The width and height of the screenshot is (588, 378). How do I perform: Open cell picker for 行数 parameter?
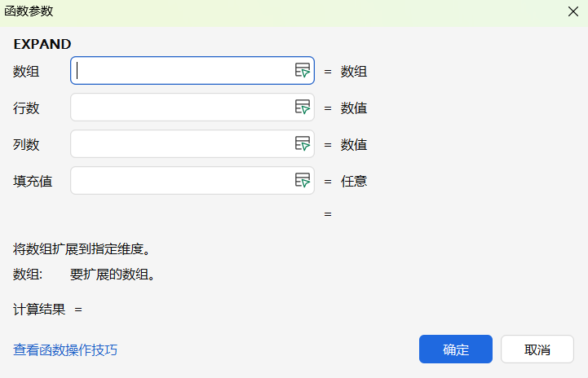tap(303, 108)
